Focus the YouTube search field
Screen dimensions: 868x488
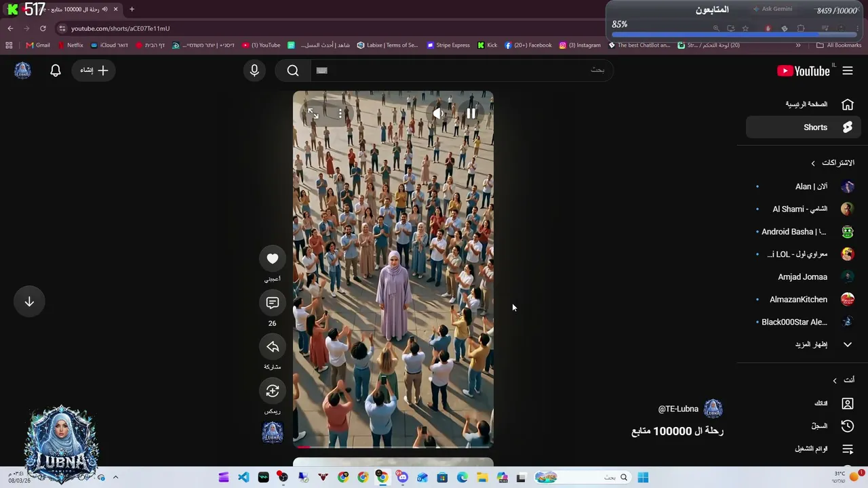pyautogui.click(x=461, y=70)
